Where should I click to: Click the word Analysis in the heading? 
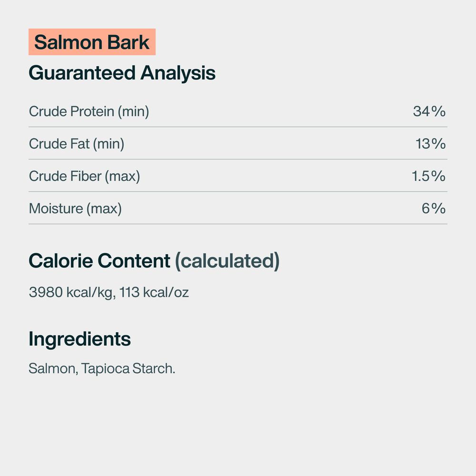pos(178,73)
